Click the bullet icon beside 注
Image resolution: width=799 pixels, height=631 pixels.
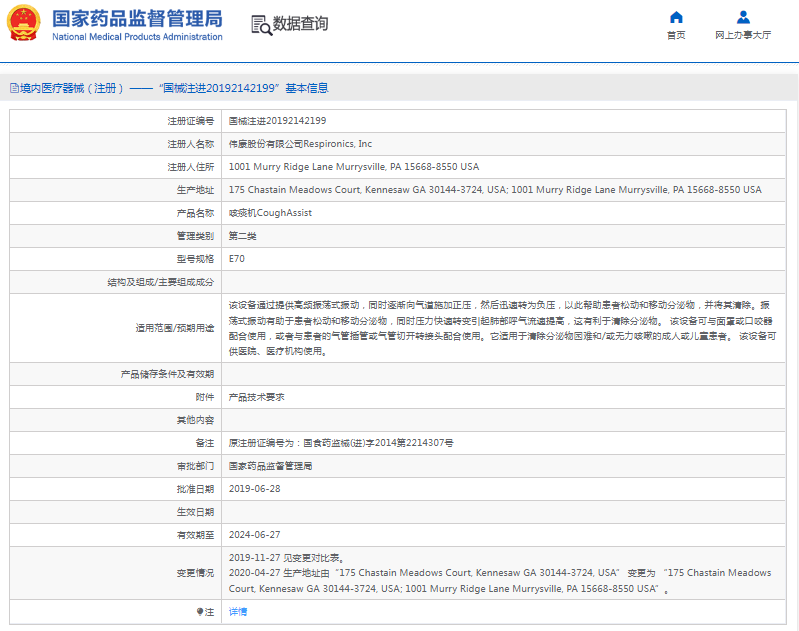pyautogui.click(x=200, y=612)
